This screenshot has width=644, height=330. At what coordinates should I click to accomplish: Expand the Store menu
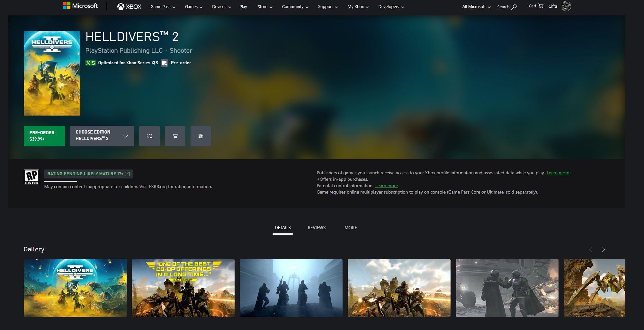(265, 6)
